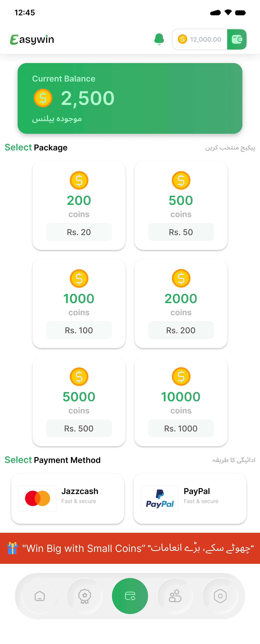Tap the green wallet-refresh center tab
The image size is (260, 644).
pyautogui.click(x=130, y=596)
